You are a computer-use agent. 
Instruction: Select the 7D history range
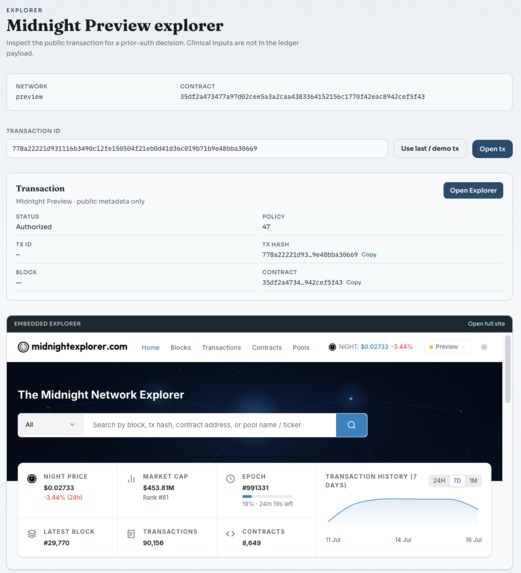coord(457,481)
